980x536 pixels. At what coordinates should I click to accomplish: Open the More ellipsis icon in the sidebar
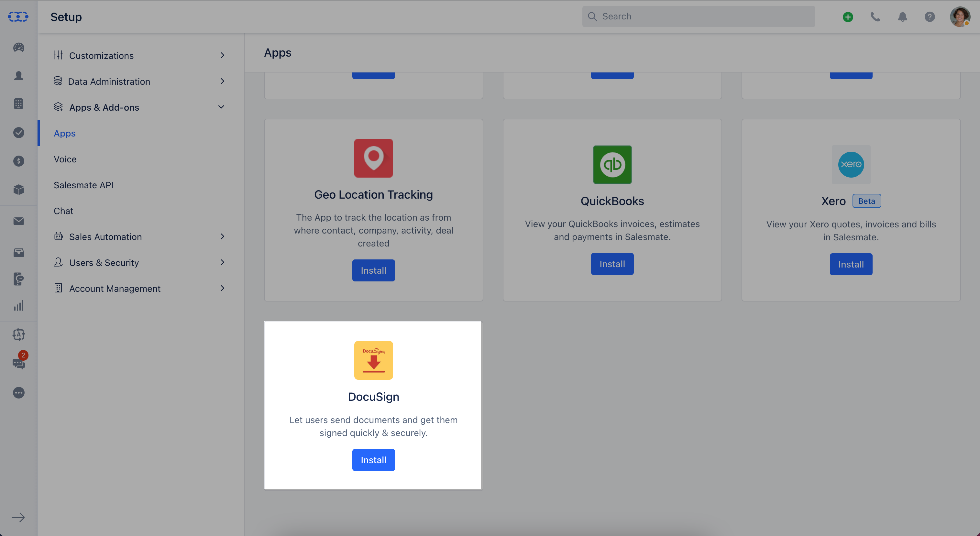19,393
